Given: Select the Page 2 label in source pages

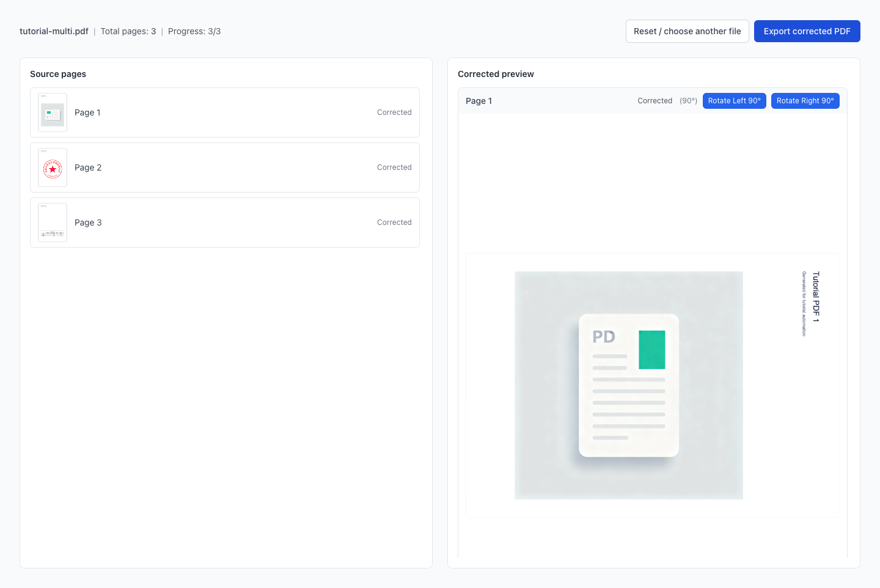Looking at the screenshot, I should [x=88, y=167].
